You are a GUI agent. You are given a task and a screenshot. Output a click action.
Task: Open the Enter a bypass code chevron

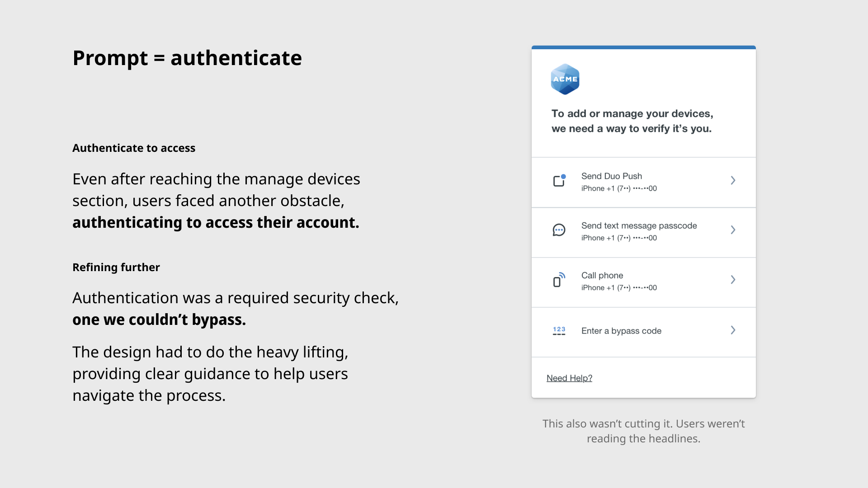[x=733, y=330]
